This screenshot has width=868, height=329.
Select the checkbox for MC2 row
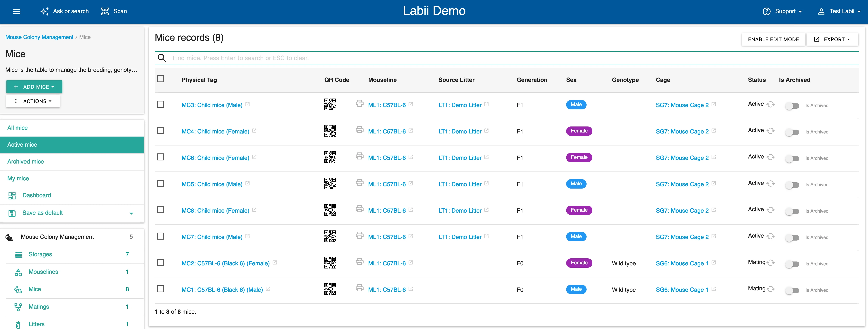[x=160, y=263]
